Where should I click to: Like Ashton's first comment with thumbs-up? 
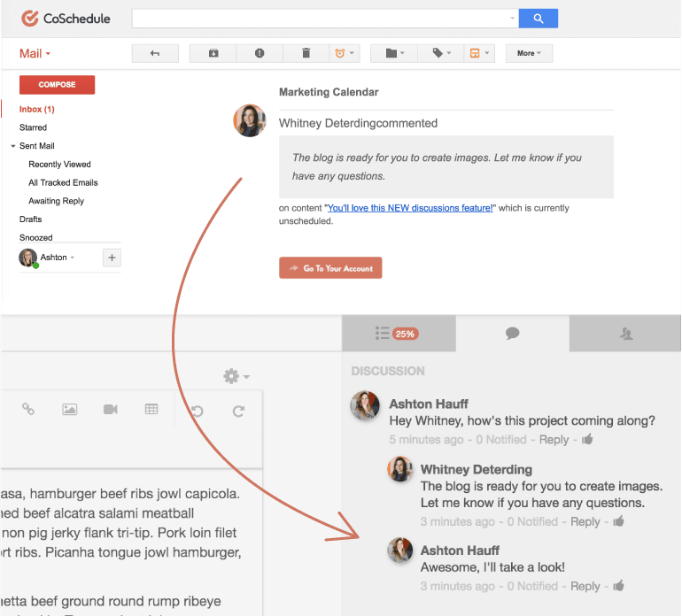coord(587,439)
